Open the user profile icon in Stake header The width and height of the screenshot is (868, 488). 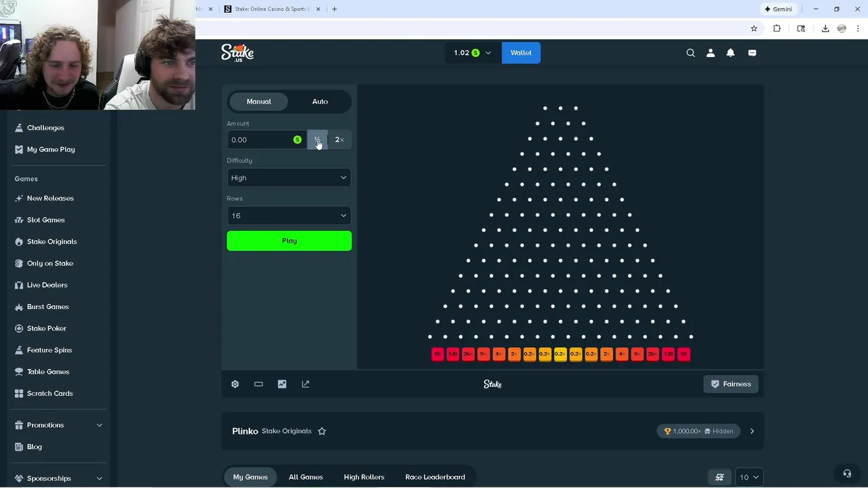[711, 53]
